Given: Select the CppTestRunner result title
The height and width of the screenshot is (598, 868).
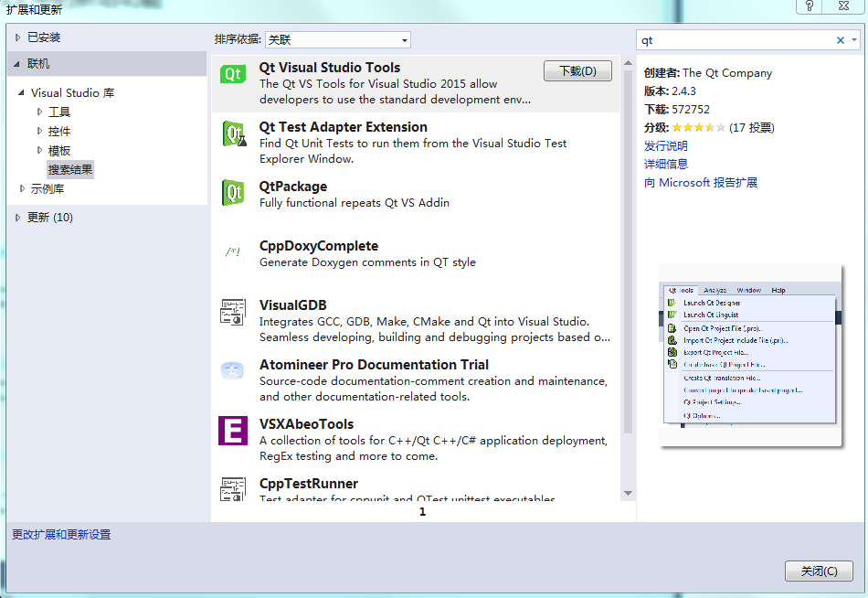Looking at the screenshot, I should (x=309, y=484).
